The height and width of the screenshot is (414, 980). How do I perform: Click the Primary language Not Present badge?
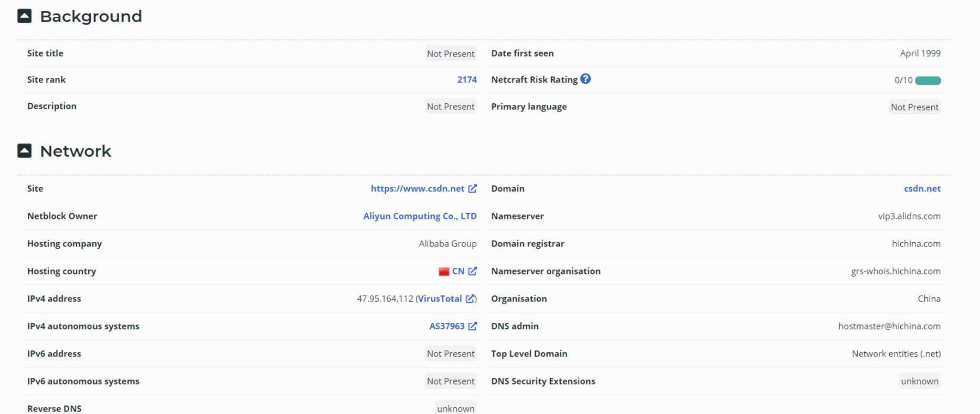click(x=914, y=107)
